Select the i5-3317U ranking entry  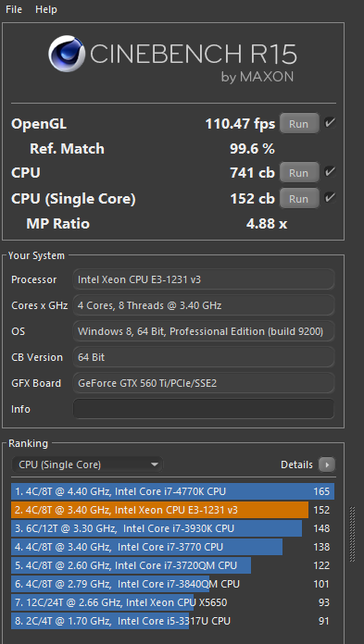(173, 621)
